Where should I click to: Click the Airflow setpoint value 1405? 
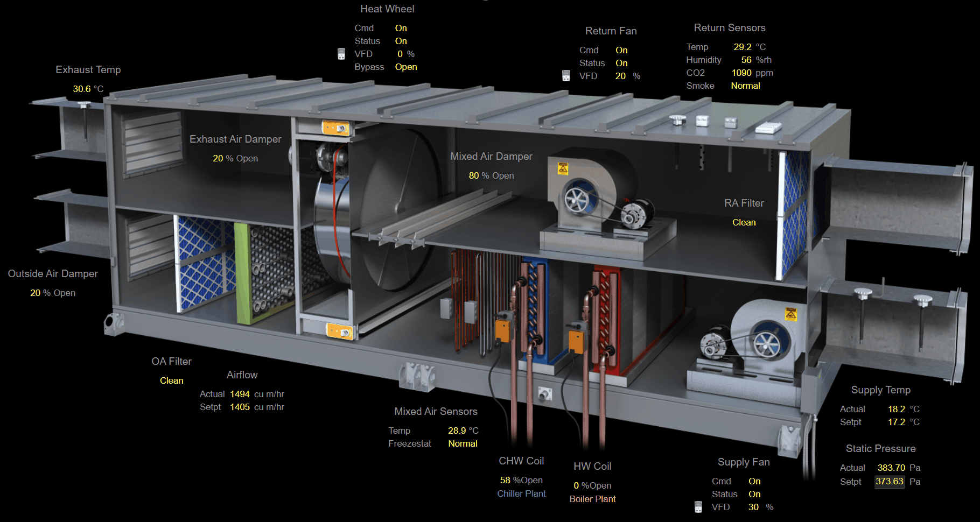pyautogui.click(x=240, y=407)
